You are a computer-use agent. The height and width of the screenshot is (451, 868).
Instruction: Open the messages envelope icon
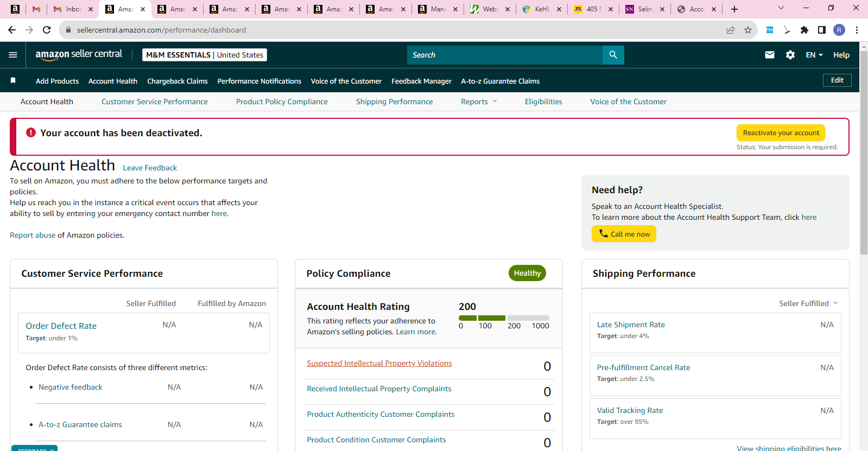[769, 55]
